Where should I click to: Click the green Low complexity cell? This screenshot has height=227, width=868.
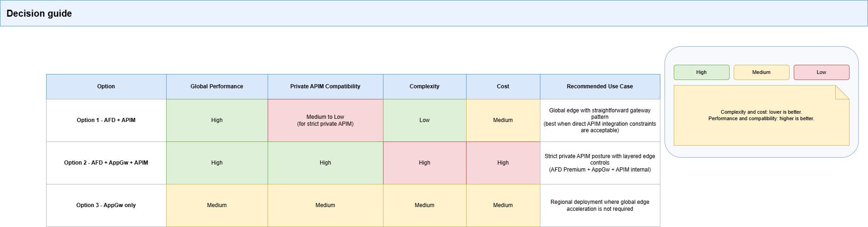pos(425,120)
